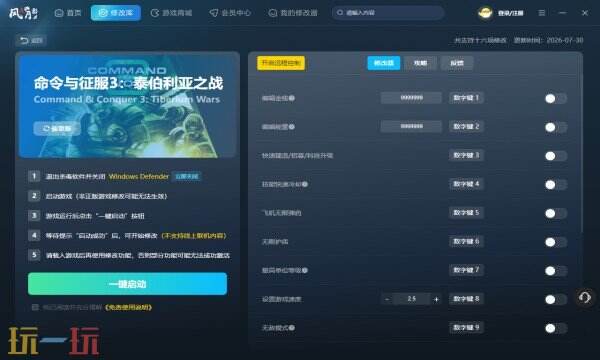Click the 一键启动 launch button
The height and width of the screenshot is (360, 600).
click(127, 284)
